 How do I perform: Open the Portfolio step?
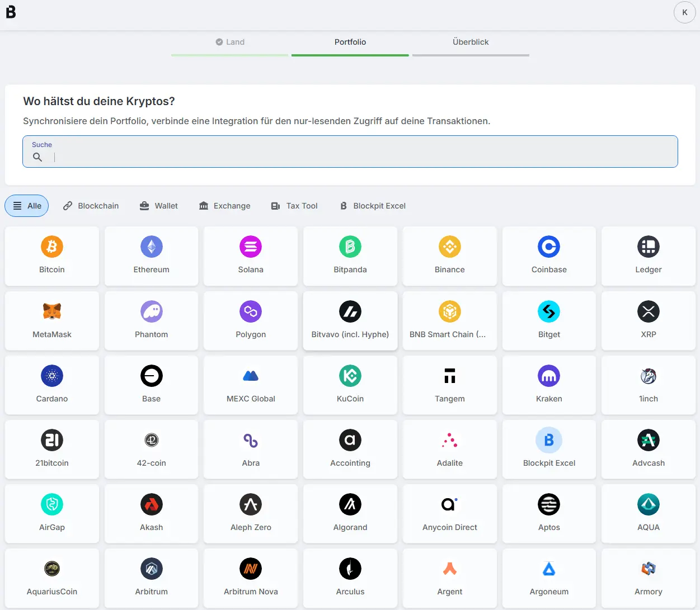[350, 42]
